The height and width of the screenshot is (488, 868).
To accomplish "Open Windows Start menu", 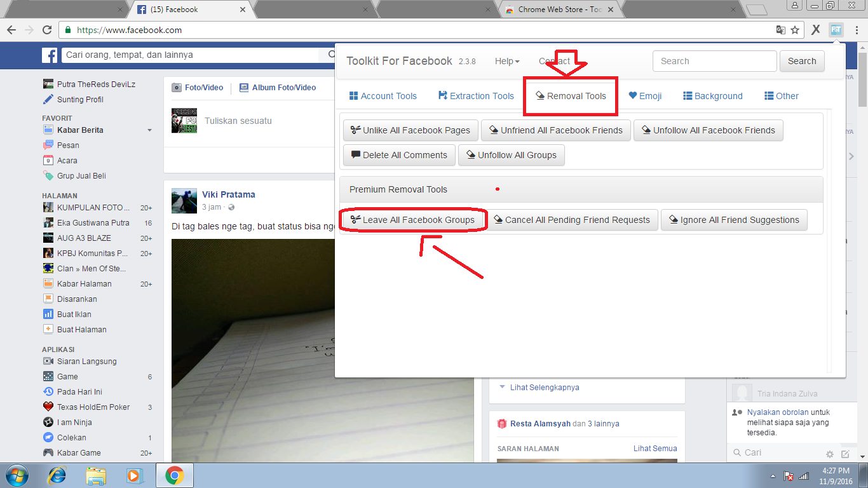I will (x=17, y=475).
